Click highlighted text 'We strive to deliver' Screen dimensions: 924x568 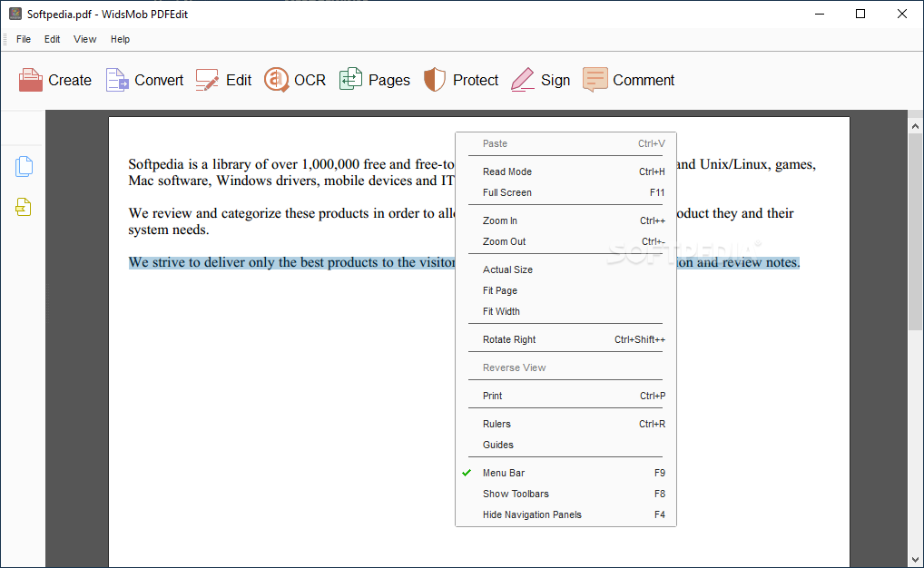pyautogui.click(x=187, y=262)
